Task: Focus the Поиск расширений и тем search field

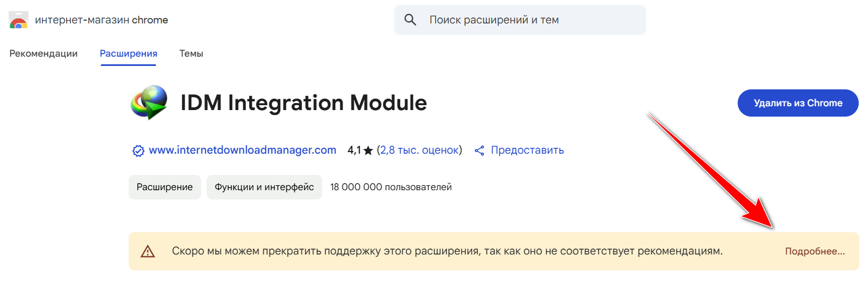Action: click(x=520, y=20)
